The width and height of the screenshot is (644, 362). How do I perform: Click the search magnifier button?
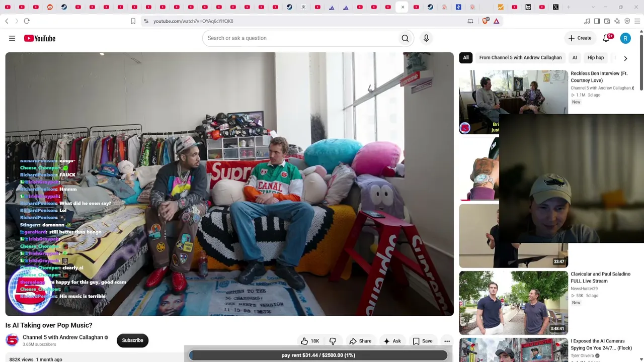pyautogui.click(x=405, y=38)
